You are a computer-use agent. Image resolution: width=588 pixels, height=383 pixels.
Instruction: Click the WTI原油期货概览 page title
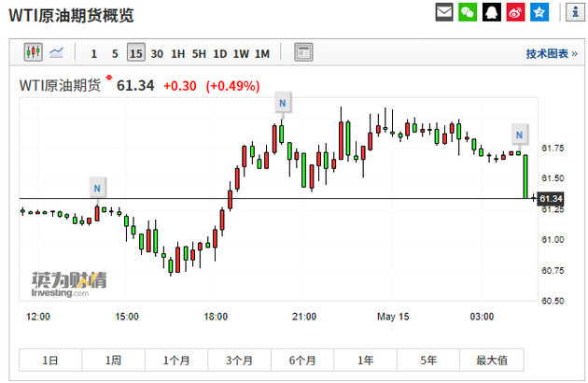tap(71, 15)
